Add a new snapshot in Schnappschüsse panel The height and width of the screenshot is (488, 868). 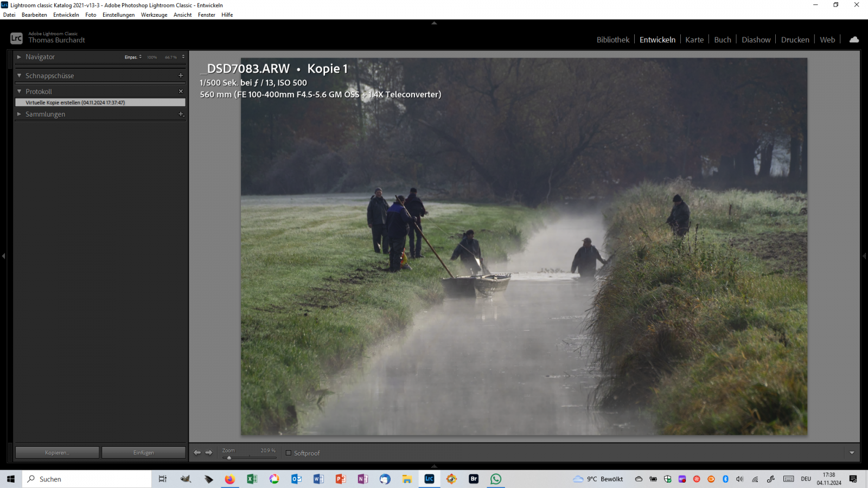(181, 75)
